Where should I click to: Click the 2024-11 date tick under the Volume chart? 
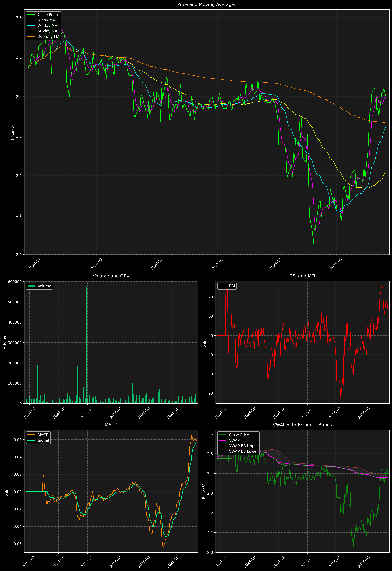(x=87, y=413)
